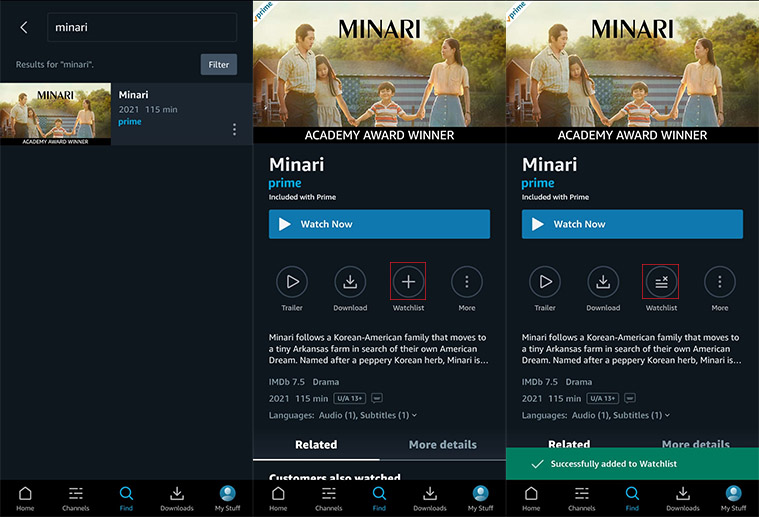Tap Downloads in the right screen's bottom bar

tap(683, 499)
